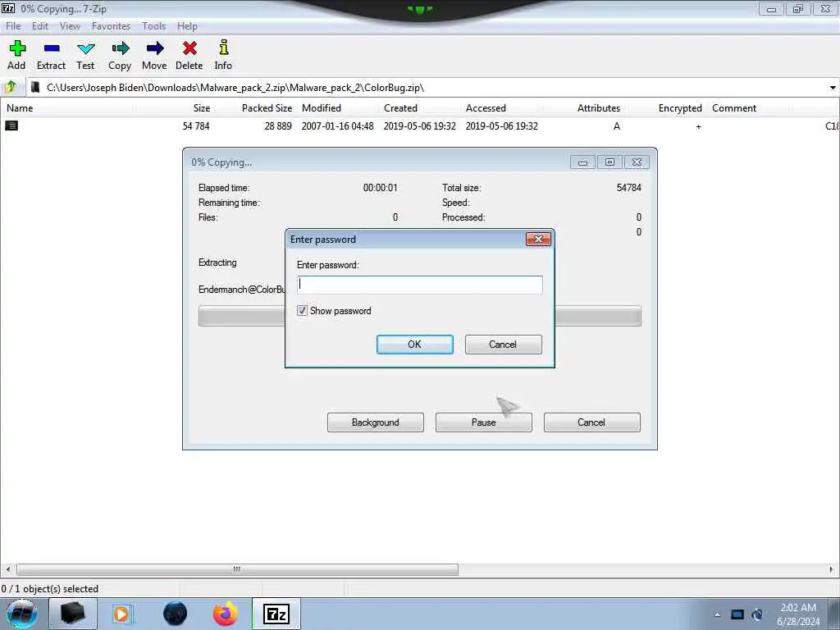This screenshot has width=840, height=630.
Task: Sort by the Name column header
Action: pos(20,108)
